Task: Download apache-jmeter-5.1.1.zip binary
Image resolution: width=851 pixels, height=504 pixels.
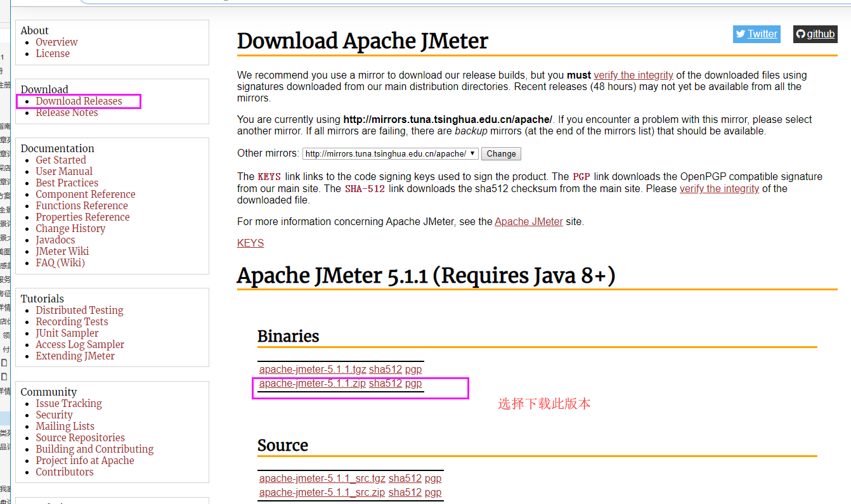Action: click(313, 383)
